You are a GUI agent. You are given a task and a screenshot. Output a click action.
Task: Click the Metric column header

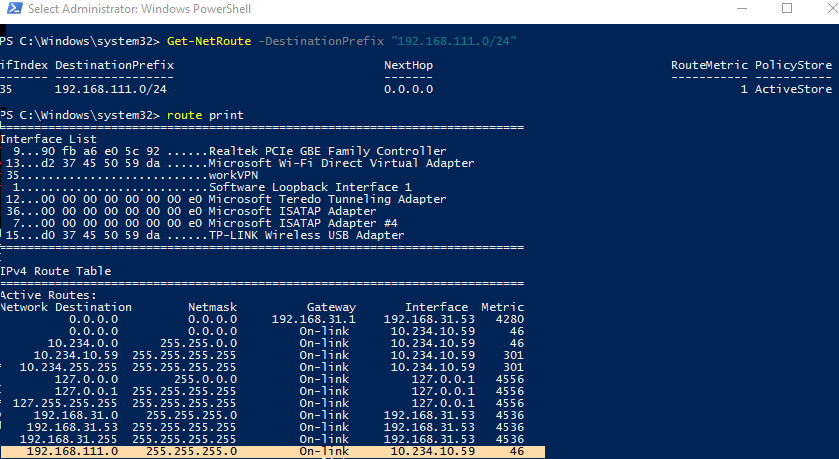tap(502, 308)
